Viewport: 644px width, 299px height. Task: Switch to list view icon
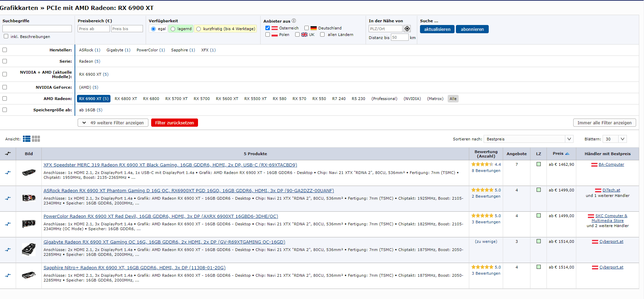tap(27, 139)
